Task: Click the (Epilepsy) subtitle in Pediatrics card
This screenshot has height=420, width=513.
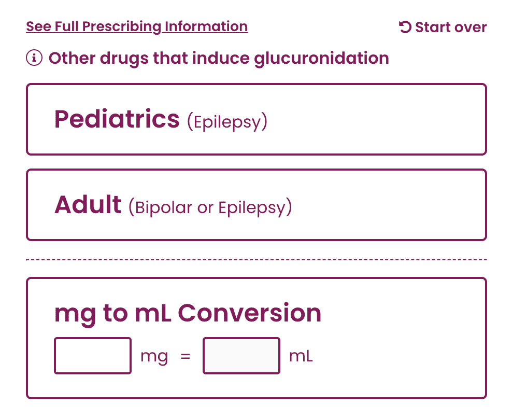Action: click(227, 122)
